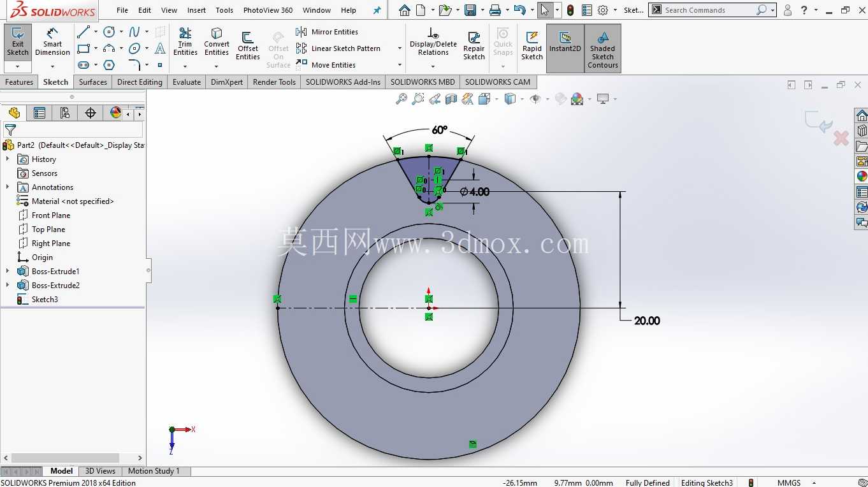This screenshot has height=487, width=868.
Task: Click the Rebuild traffic light icon
Action: click(x=570, y=10)
